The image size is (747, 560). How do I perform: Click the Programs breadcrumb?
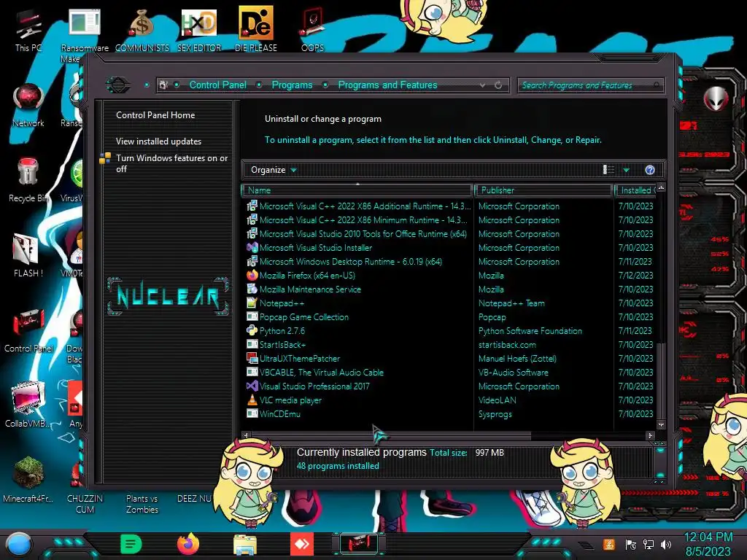point(292,85)
